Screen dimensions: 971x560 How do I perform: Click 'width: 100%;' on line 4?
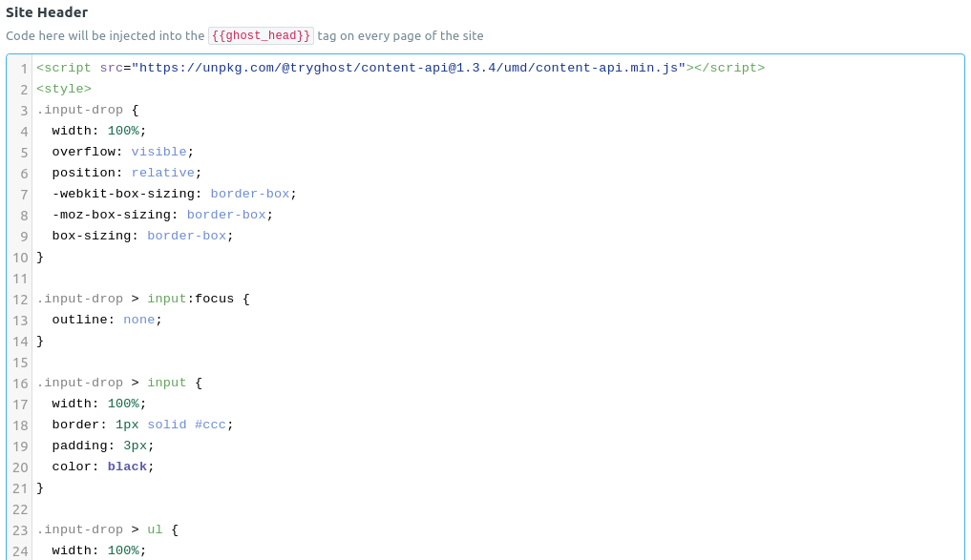99,132
